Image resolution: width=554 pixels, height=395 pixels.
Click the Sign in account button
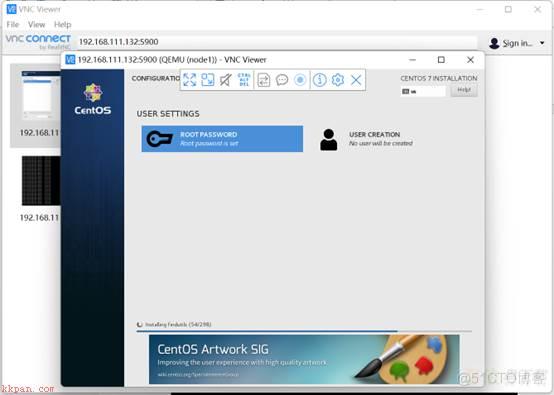[x=517, y=43]
